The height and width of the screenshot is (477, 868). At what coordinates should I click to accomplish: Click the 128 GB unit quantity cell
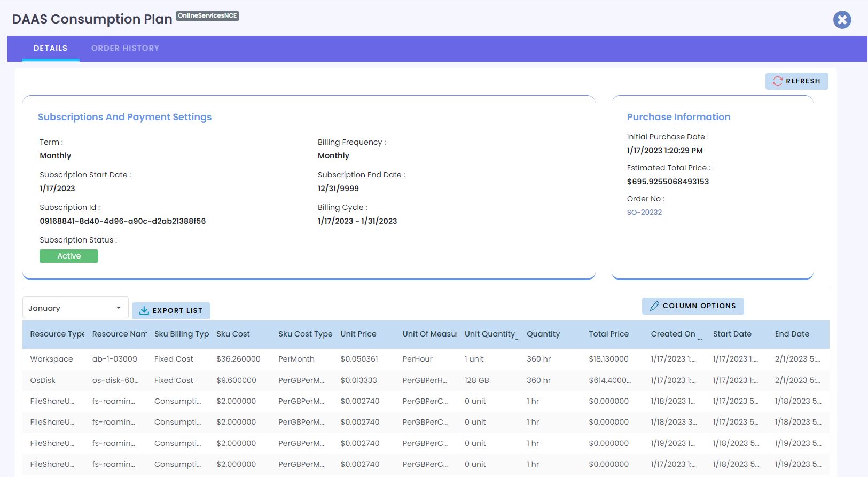(476, 380)
